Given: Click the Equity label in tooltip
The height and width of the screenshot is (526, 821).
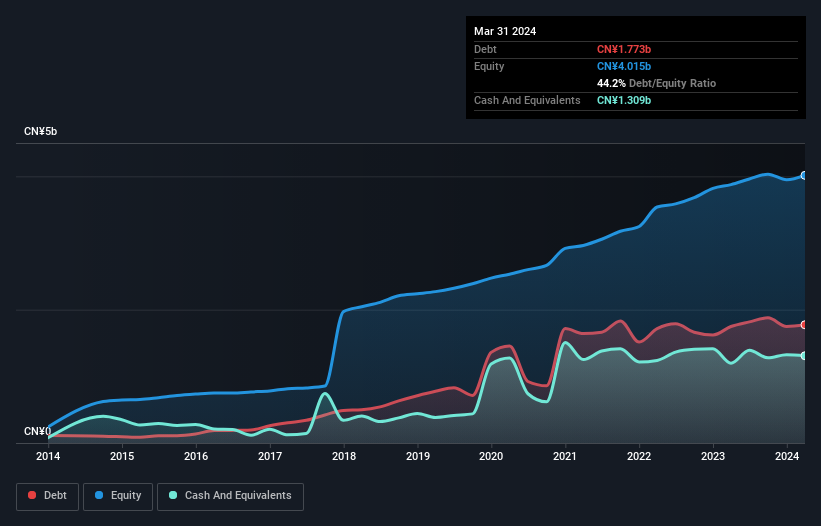Looking at the screenshot, I should pos(489,66).
